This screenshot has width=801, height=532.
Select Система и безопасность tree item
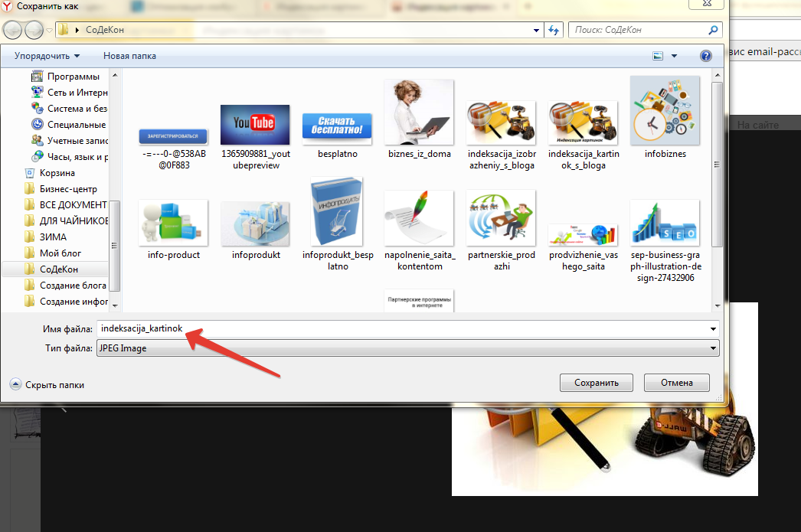pyautogui.click(x=68, y=108)
